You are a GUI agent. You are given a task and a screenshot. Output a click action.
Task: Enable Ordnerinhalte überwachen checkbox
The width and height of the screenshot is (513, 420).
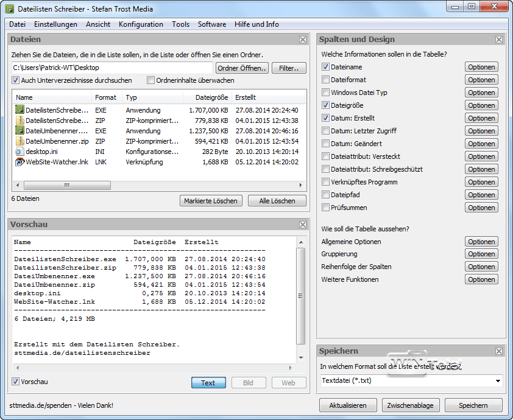[150, 80]
